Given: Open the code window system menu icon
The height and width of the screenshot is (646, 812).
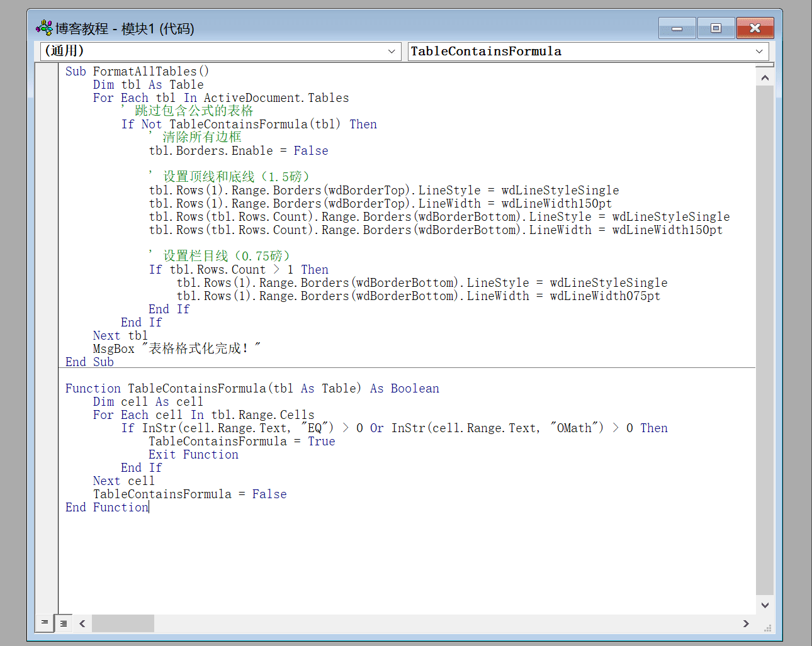Looking at the screenshot, I should coord(44,28).
